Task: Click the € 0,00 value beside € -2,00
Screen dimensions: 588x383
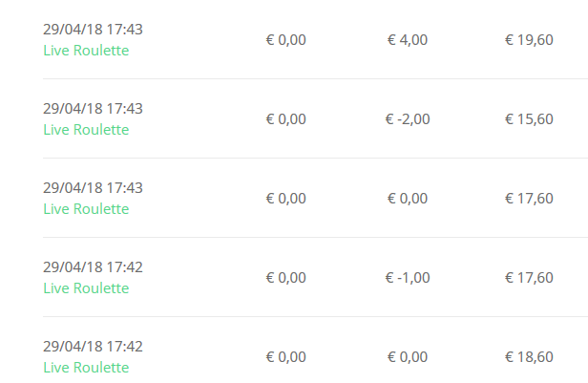Action: point(285,119)
